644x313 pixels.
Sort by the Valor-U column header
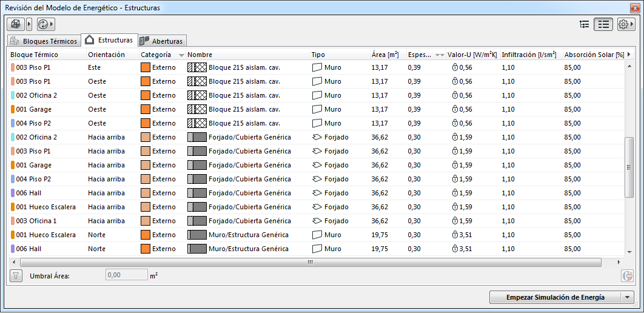tap(473, 55)
